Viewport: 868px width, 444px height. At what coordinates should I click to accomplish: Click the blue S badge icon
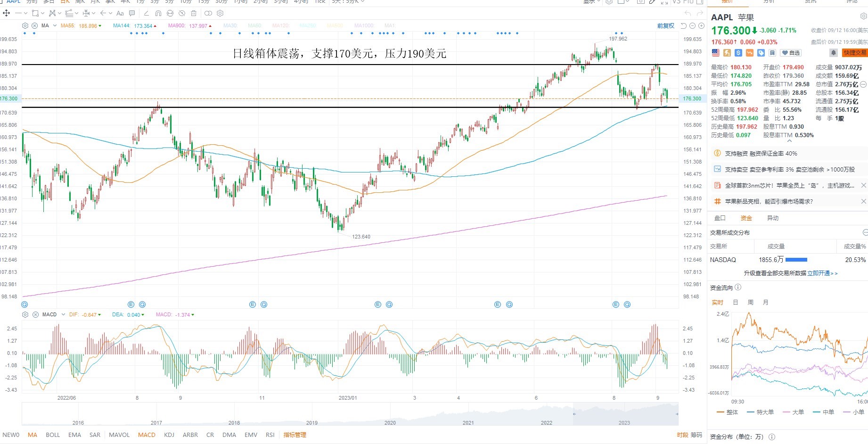point(738,53)
